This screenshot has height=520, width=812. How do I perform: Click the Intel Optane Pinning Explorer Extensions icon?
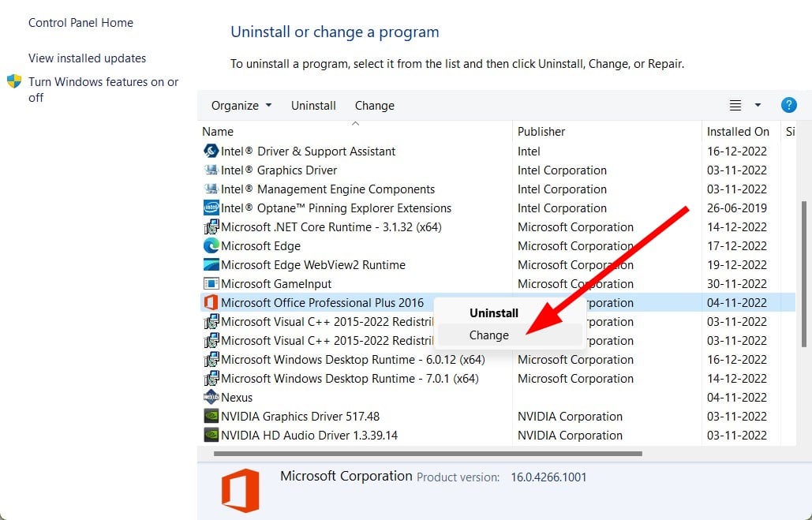[x=211, y=208]
